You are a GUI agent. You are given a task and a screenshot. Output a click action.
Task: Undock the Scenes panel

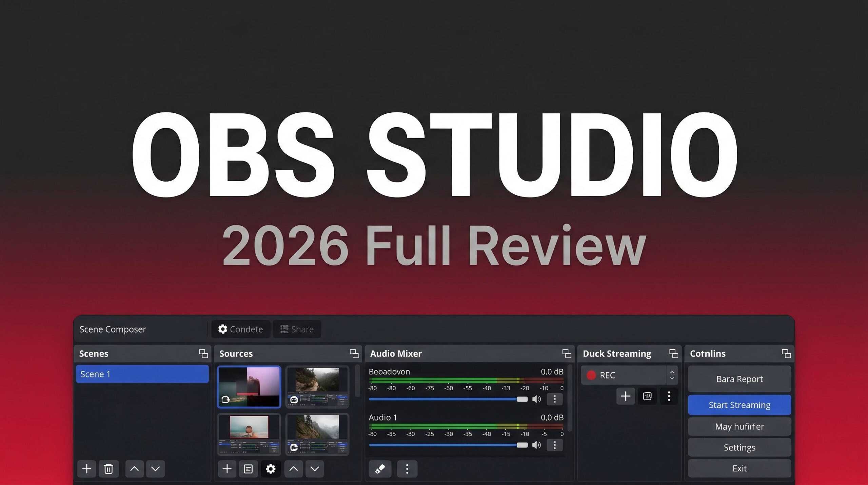coord(203,354)
